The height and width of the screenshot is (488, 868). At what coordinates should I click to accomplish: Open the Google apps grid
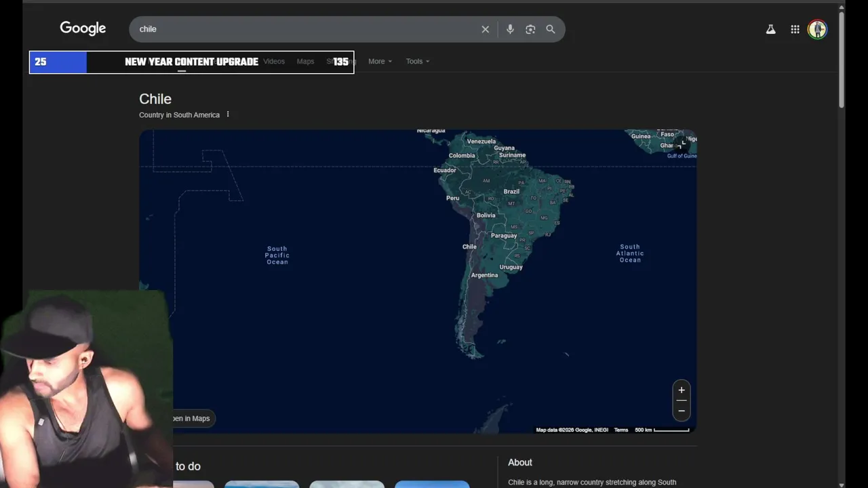(x=795, y=29)
